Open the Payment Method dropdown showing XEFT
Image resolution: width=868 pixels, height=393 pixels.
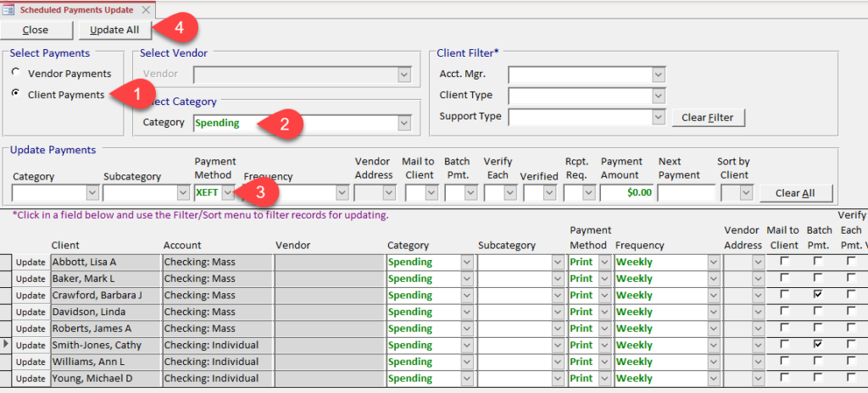[228, 192]
